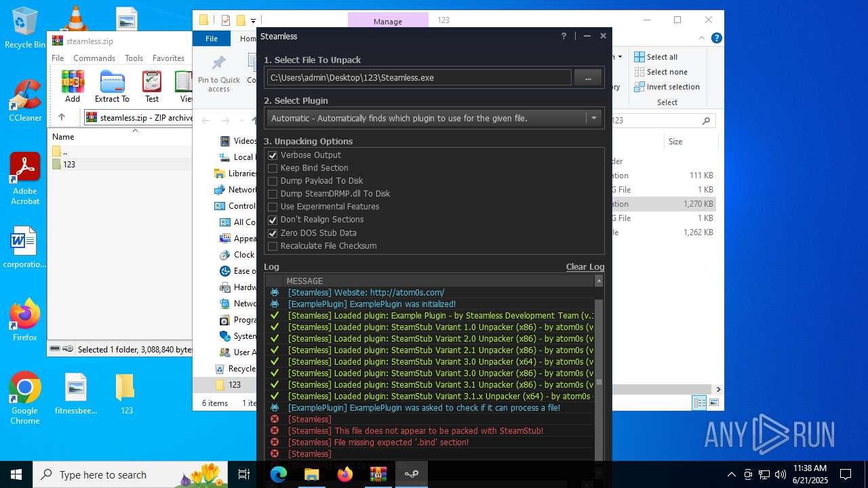Open Microsoft Edge from taskbar

279,474
